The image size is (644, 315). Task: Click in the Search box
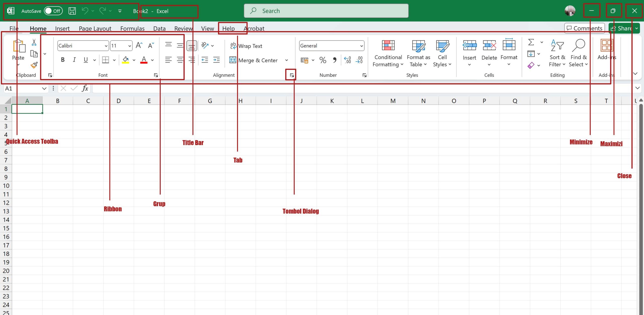326,11
